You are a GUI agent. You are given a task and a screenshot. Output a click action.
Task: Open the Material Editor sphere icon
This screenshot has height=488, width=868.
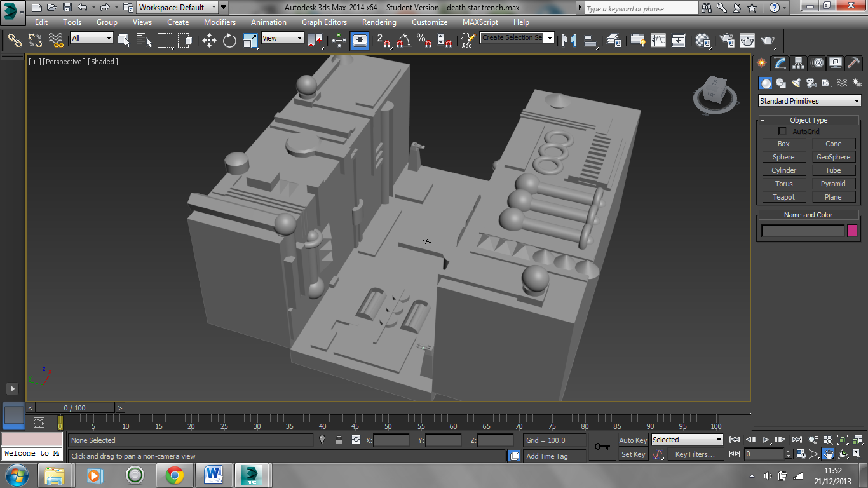702,41
